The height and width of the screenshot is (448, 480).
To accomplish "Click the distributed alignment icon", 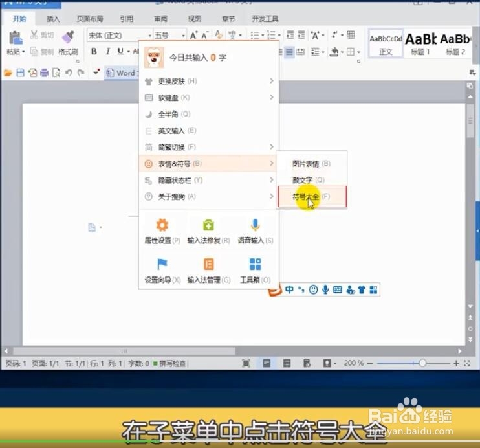I will tap(300, 52).
